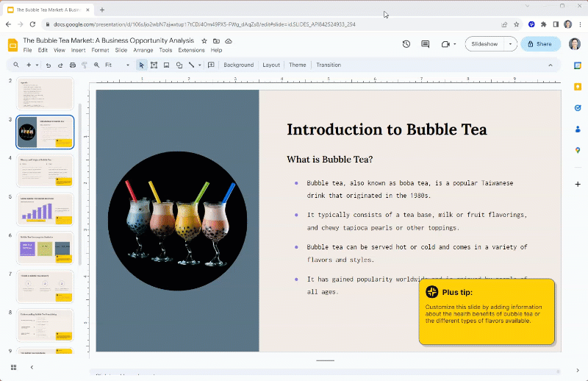Screen dimensions: 588x381
Task: Open Google Calendar side panel
Action: [x=578, y=65]
